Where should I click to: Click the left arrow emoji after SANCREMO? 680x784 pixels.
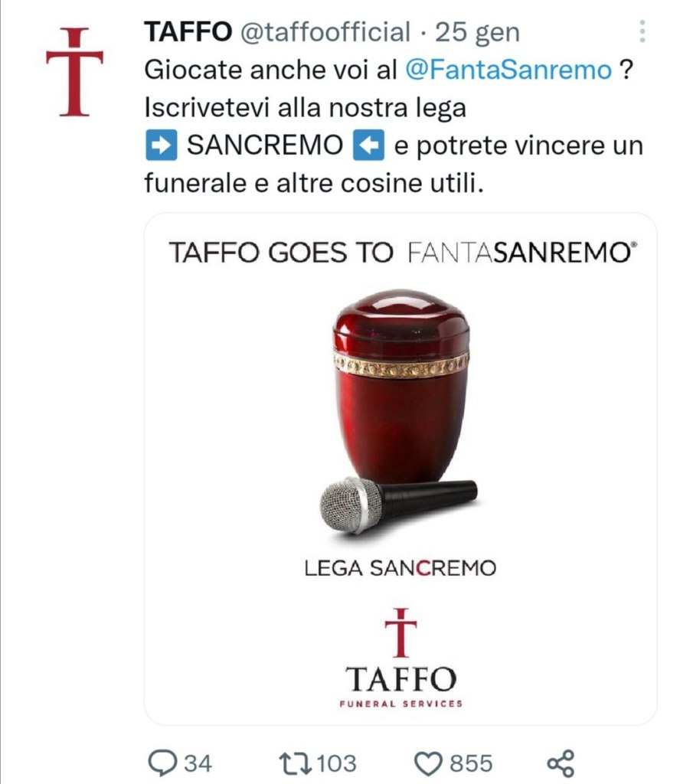(368, 145)
